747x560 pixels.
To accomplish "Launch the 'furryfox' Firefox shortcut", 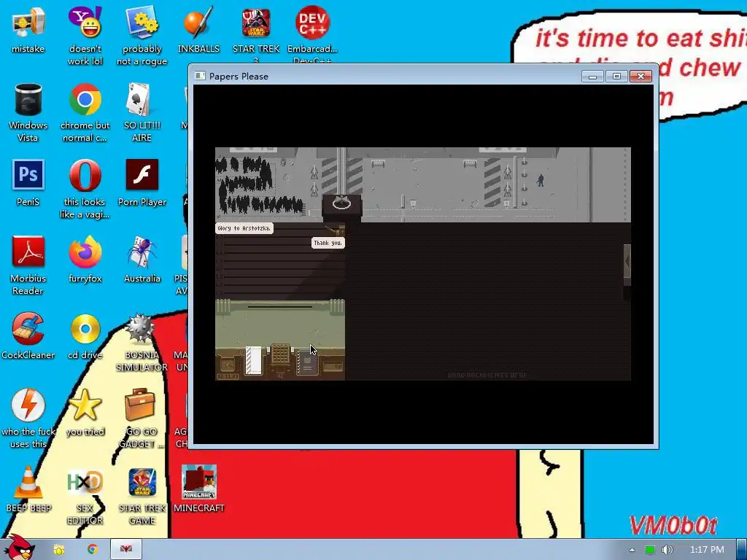I will tap(85, 252).
